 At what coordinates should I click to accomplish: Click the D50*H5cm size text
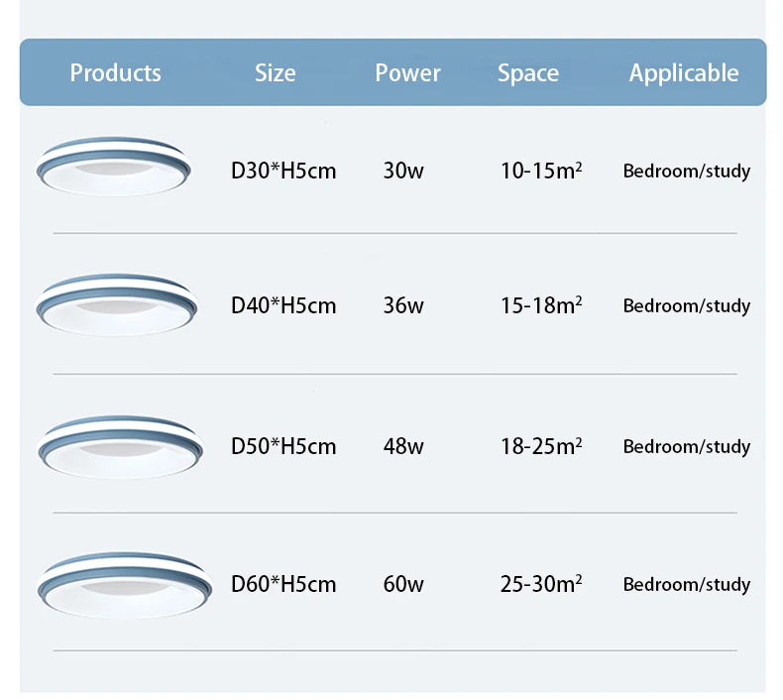(x=283, y=446)
